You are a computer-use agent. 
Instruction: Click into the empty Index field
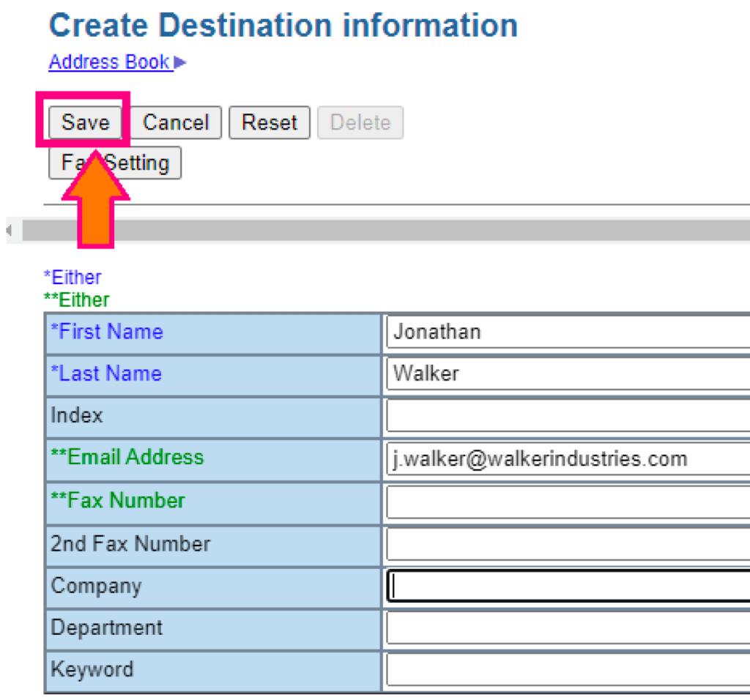pos(568,415)
